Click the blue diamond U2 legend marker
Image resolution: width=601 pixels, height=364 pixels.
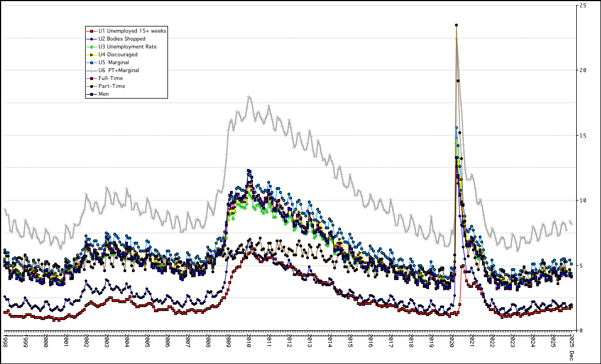[x=91, y=39]
